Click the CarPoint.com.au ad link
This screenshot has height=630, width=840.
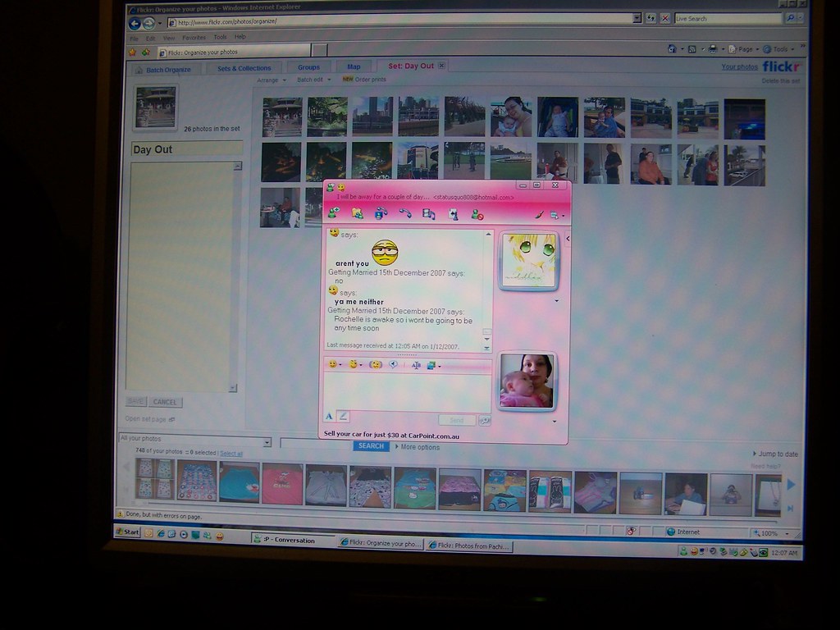(x=391, y=436)
